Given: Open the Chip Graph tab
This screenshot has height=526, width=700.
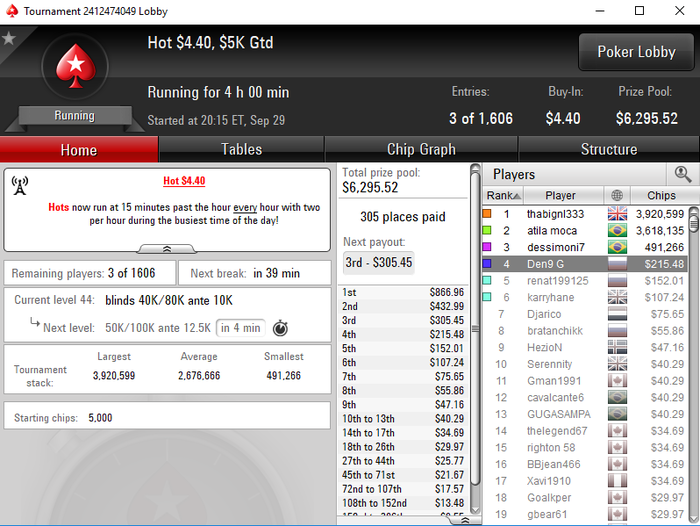Looking at the screenshot, I should (421, 149).
